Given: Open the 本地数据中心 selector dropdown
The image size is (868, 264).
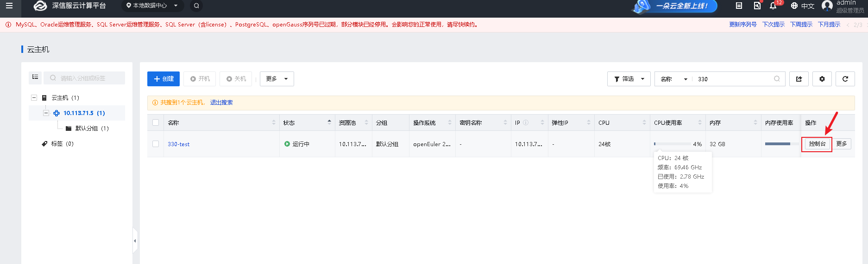Looking at the screenshot, I should point(152,6).
